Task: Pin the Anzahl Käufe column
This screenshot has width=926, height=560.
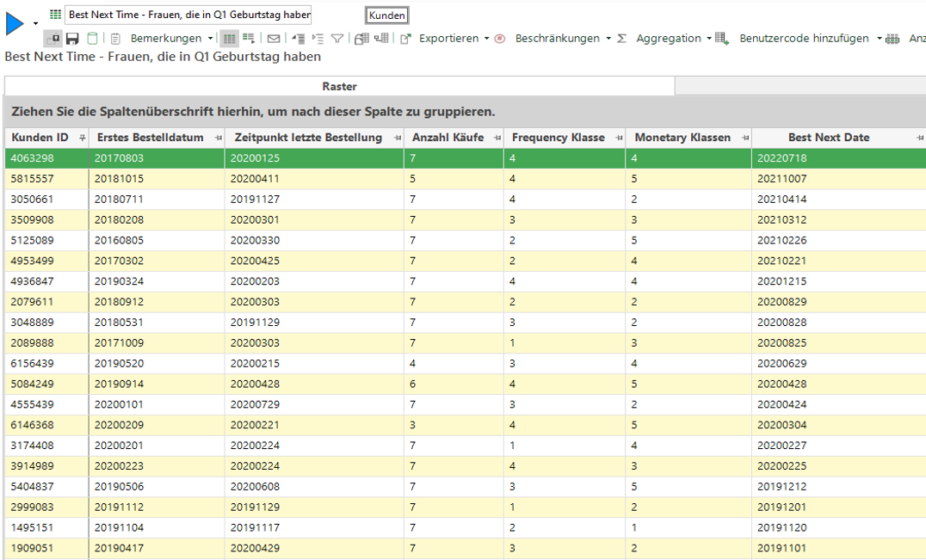Action: (497, 138)
